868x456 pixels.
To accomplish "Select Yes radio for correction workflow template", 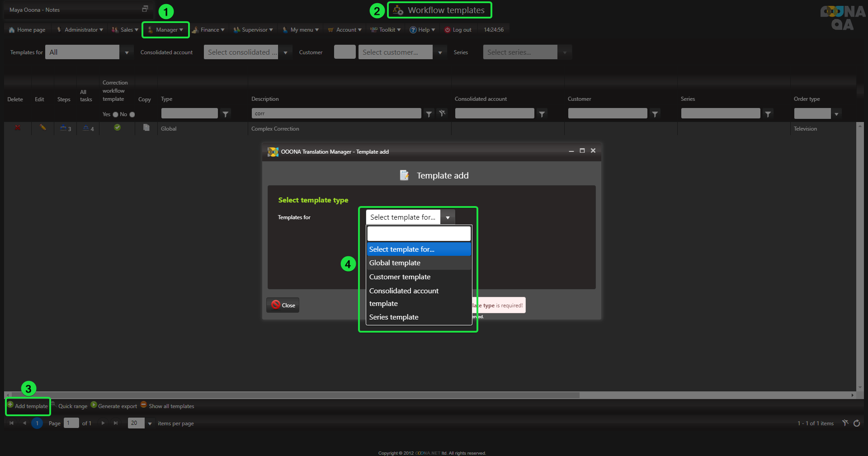I will coord(115,114).
